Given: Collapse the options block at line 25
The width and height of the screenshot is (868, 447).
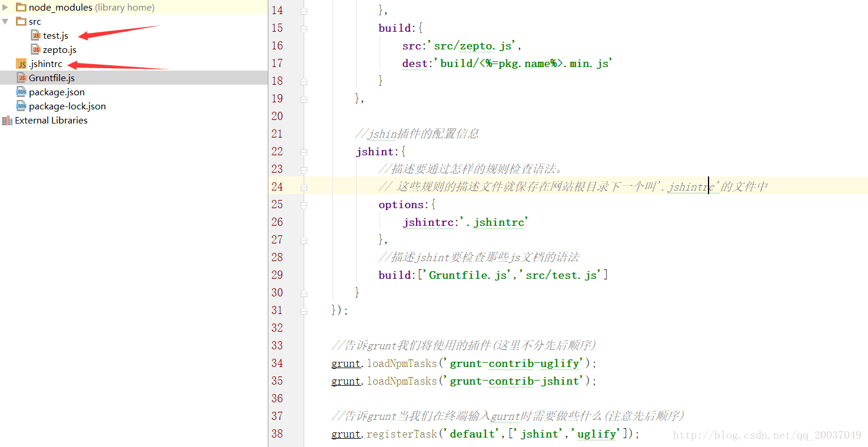Looking at the screenshot, I should pyautogui.click(x=304, y=205).
